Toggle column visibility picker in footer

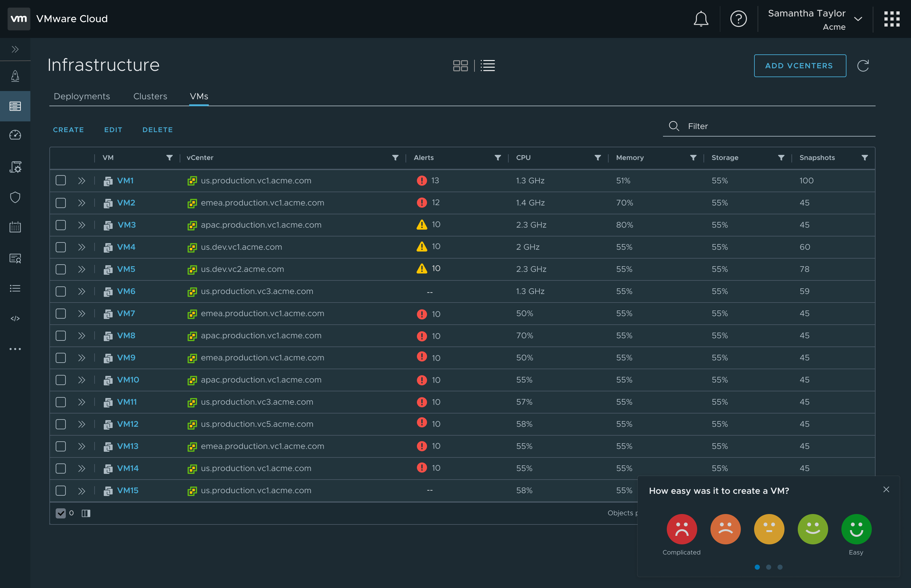click(86, 513)
